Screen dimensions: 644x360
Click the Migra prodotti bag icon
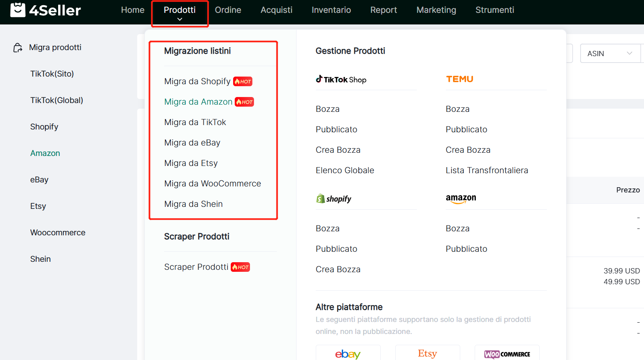coord(18,48)
